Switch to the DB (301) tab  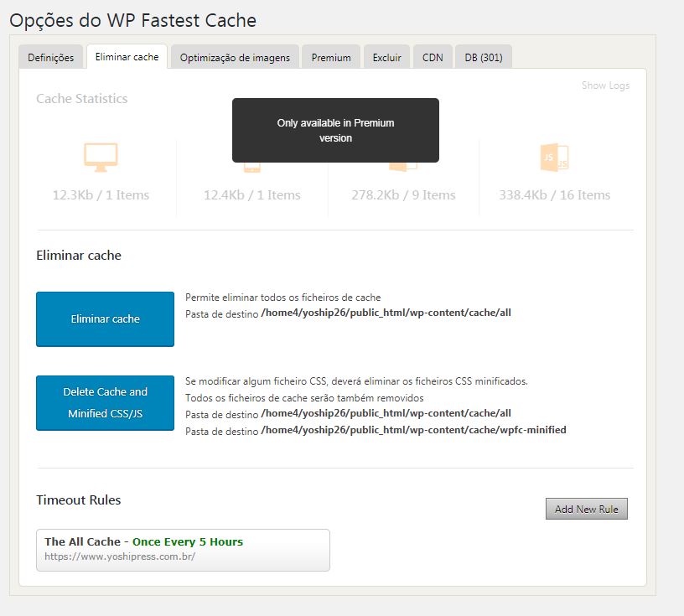(x=484, y=57)
